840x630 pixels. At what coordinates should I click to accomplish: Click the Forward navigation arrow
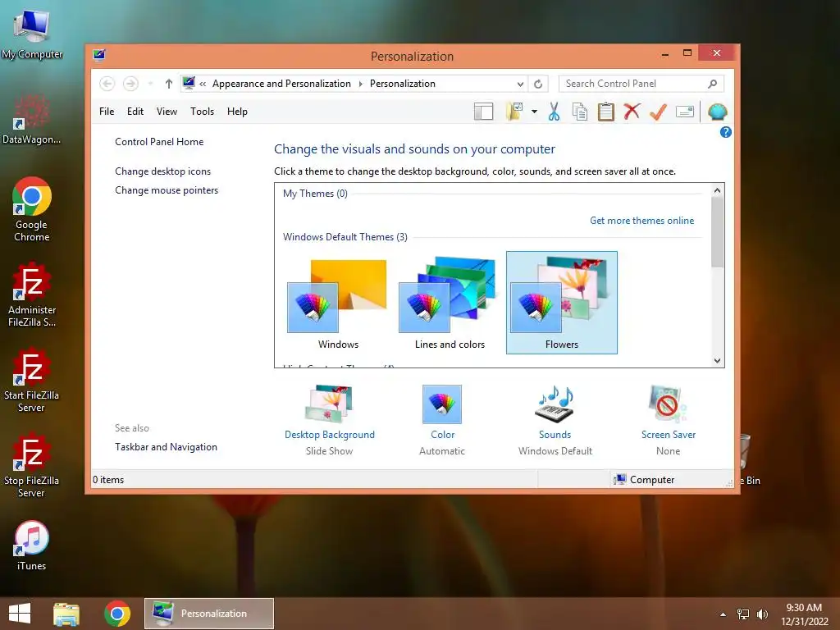click(x=130, y=84)
